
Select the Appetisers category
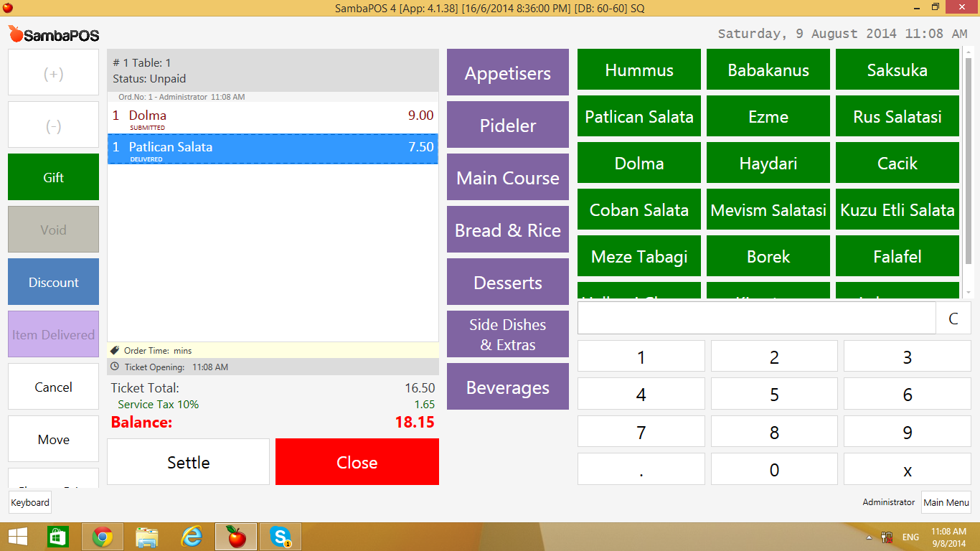(x=508, y=72)
